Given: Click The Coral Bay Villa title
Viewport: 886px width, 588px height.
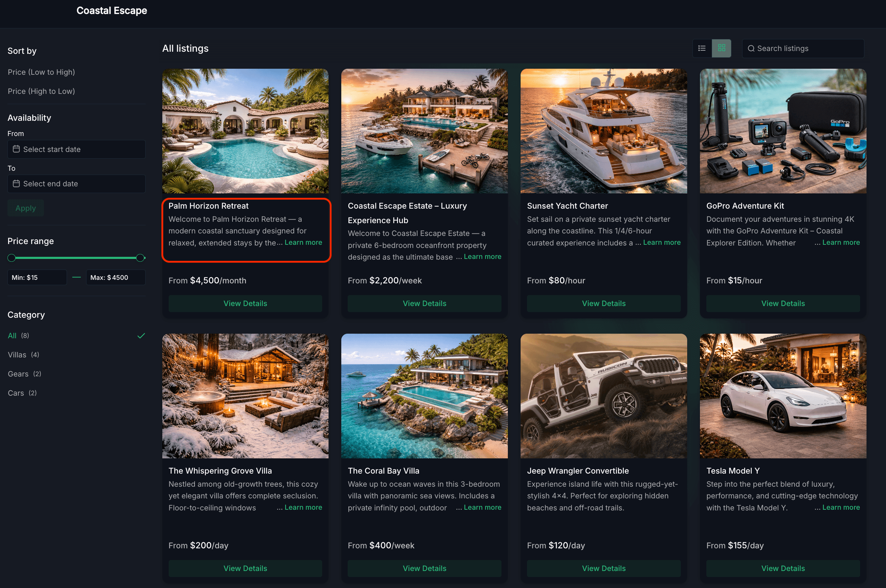Looking at the screenshot, I should pyautogui.click(x=384, y=471).
